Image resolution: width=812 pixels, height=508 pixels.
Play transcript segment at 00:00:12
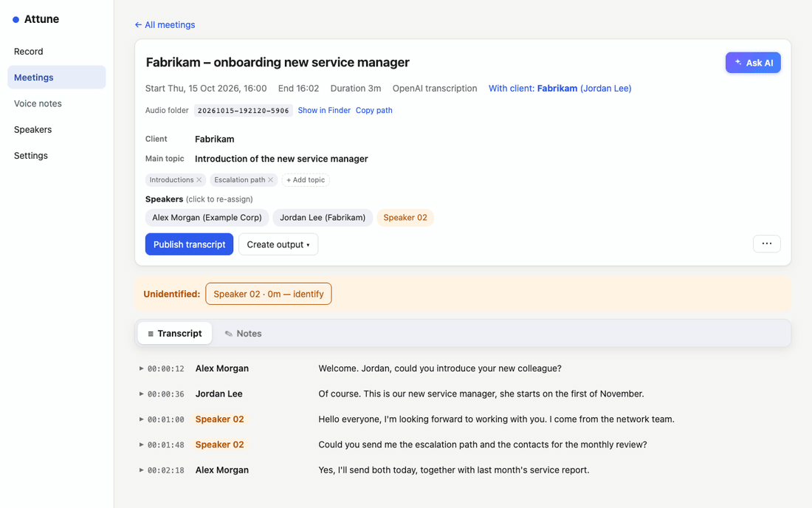[x=141, y=368]
